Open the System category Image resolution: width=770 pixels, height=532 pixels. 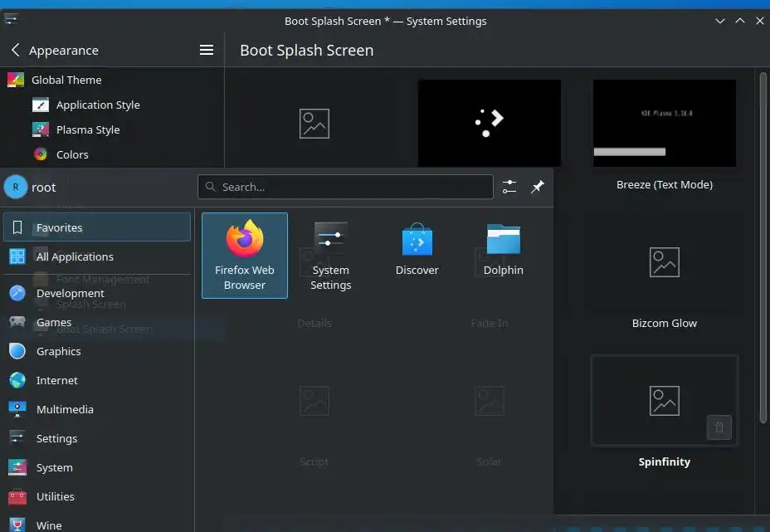(97, 467)
